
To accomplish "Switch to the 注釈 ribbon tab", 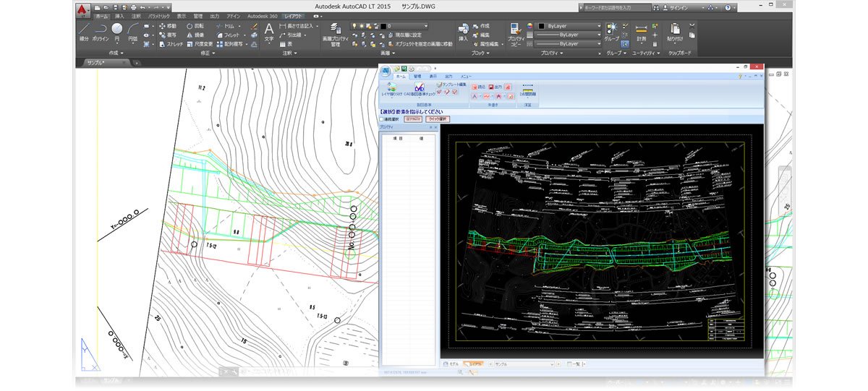I will point(137,15).
